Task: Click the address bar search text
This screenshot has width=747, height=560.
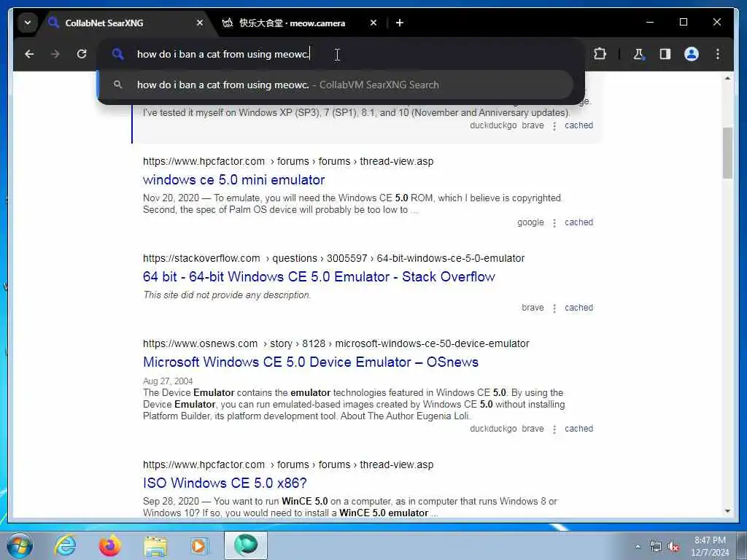Action: 223,54
